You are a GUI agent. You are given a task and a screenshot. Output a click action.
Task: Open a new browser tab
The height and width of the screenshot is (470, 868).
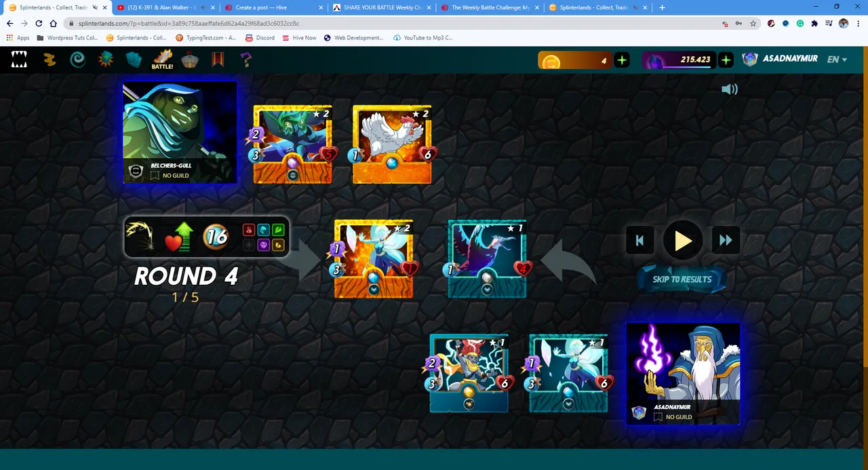662,7
